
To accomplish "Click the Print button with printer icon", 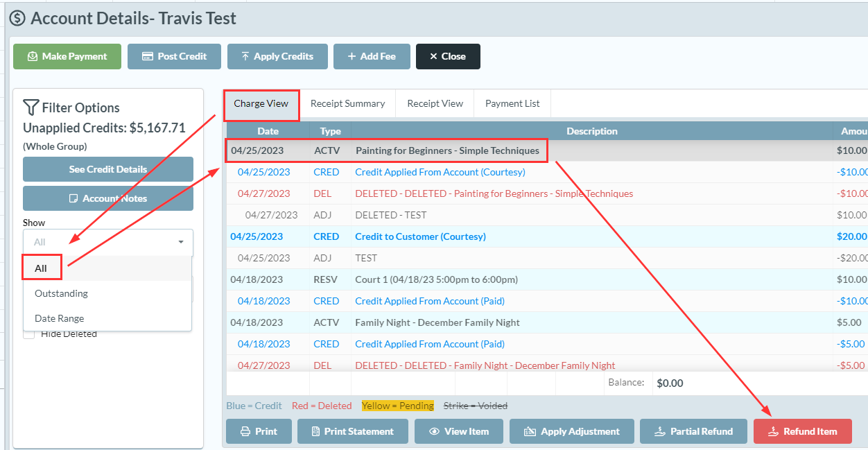I will [x=259, y=431].
